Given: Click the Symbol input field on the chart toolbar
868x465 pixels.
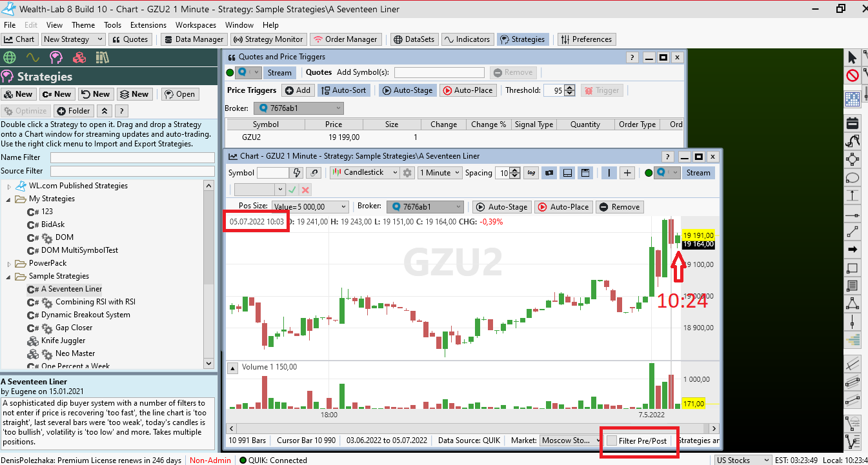Looking at the screenshot, I should click(272, 172).
